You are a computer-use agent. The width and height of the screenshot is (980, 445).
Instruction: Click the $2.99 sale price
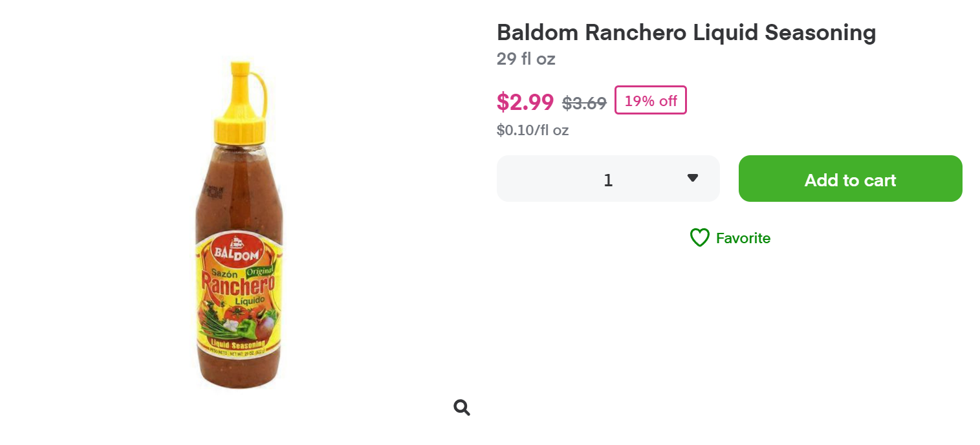525,102
